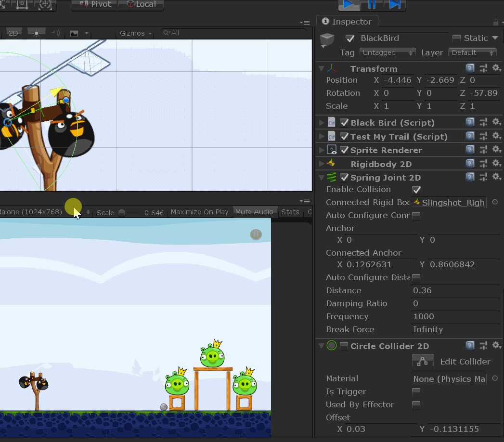Collapse the Transform component
This screenshot has width=504, height=442.
pyautogui.click(x=321, y=68)
